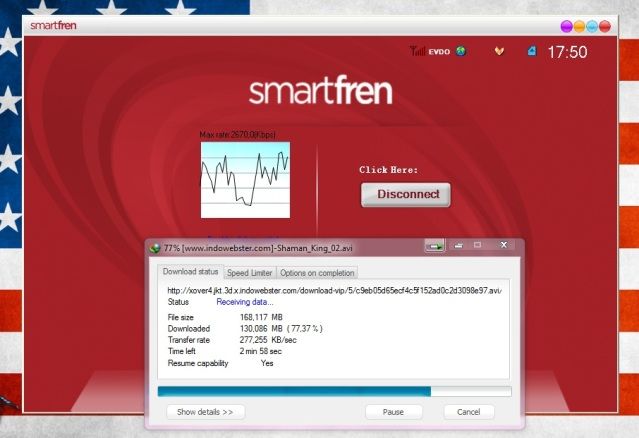
Task: Minimize the Shaman_King_02.avi download dialog
Action: tap(458, 245)
